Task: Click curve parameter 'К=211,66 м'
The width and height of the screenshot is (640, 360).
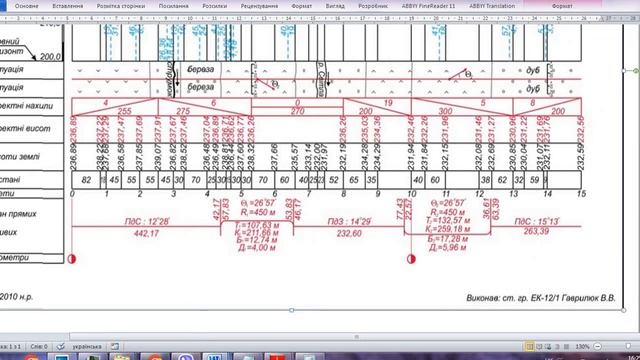Action: (257, 233)
